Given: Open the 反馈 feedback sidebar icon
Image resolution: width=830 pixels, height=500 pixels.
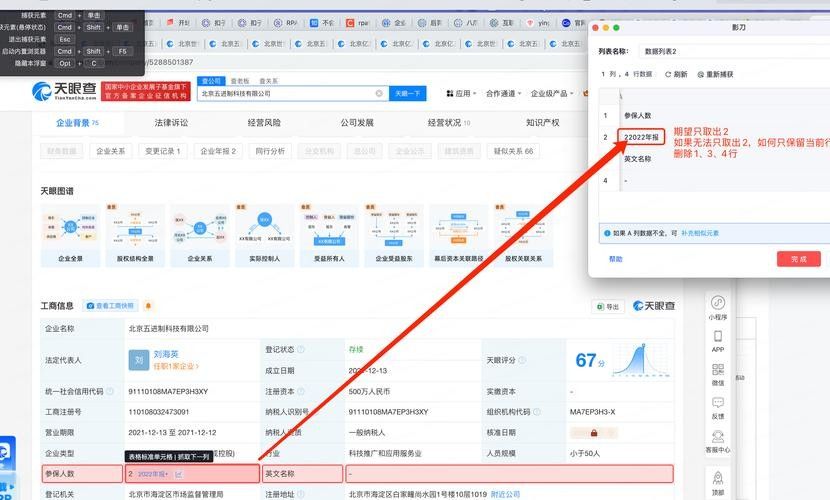Looking at the screenshot, I should pyautogui.click(x=718, y=408).
